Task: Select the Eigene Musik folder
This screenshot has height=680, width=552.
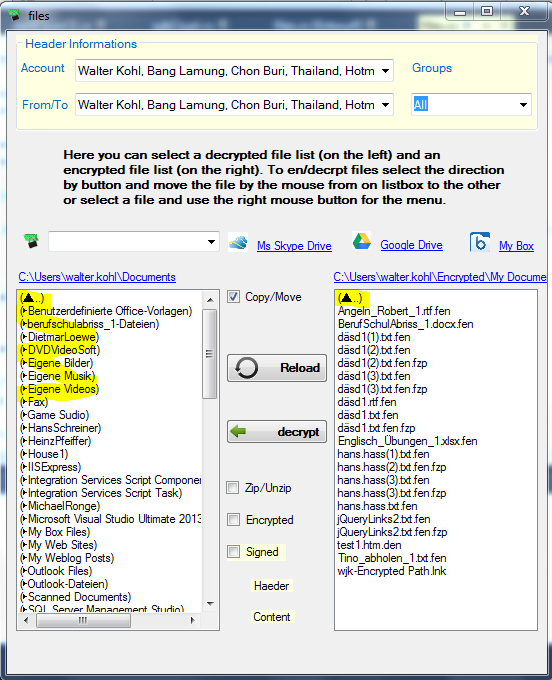Action: pyautogui.click(x=58, y=376)
